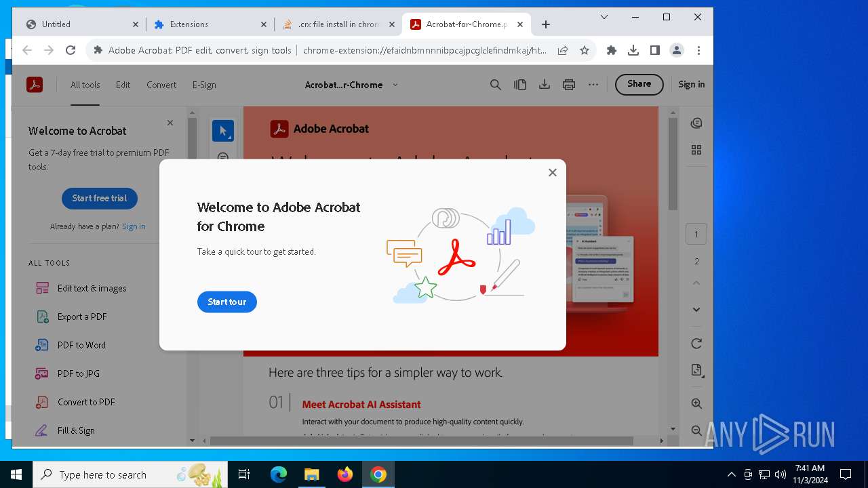
Task: Open File Explorer from taskbar
Action: 312,474
